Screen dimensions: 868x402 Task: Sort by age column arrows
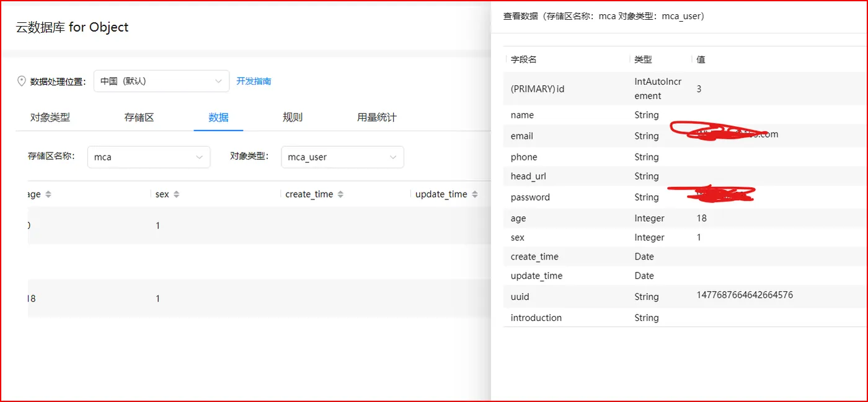48,194
